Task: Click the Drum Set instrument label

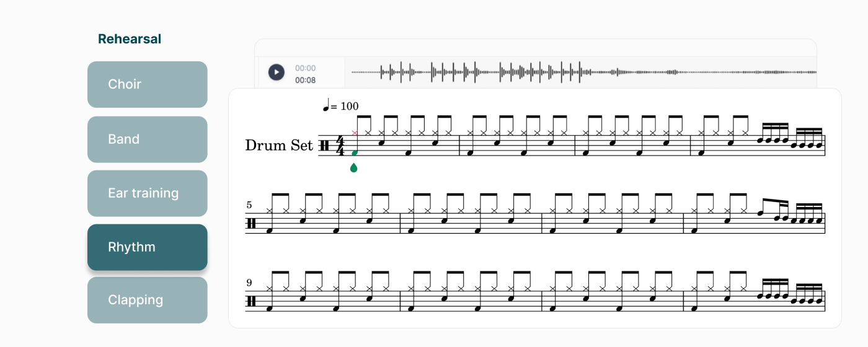Action: [279, 145]
